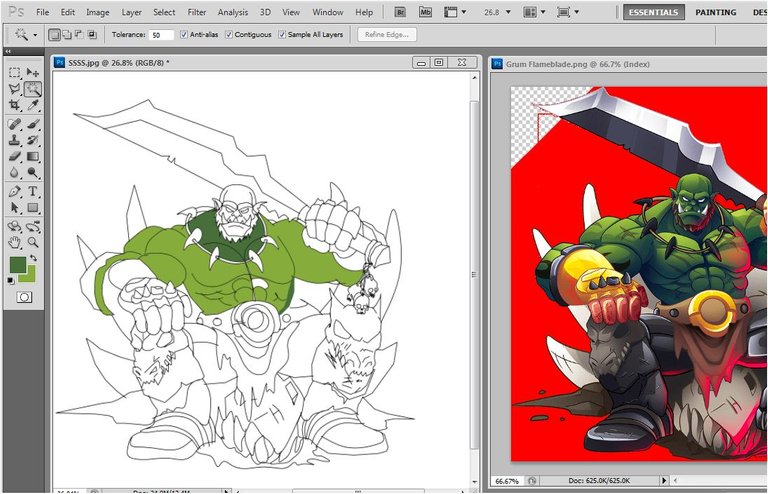Select the 3D Camera Rotate tool

click(x=33, y=226)
